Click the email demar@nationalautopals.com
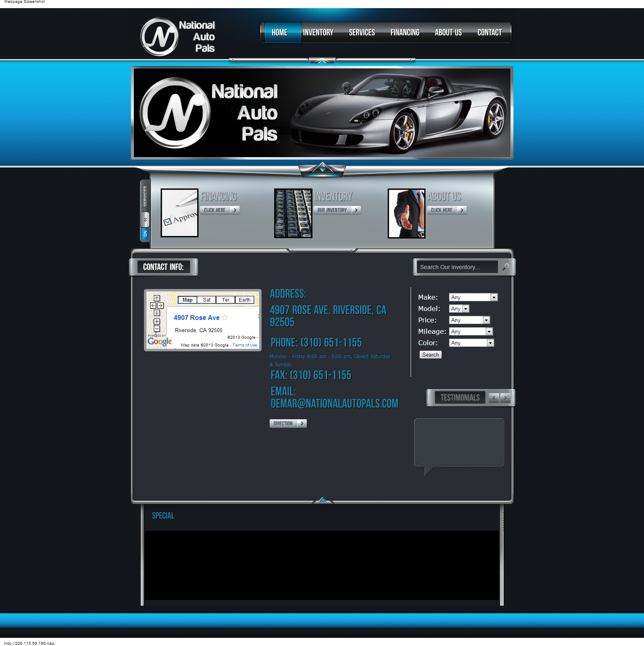Image resolution: width=644 pixels, height=646 pixels. (x=334, y=404)
